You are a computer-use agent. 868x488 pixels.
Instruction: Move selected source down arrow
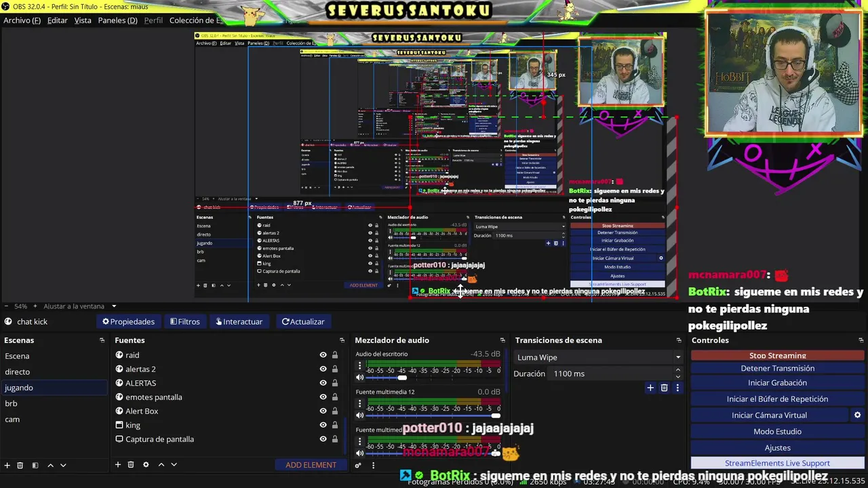[174, 465]
